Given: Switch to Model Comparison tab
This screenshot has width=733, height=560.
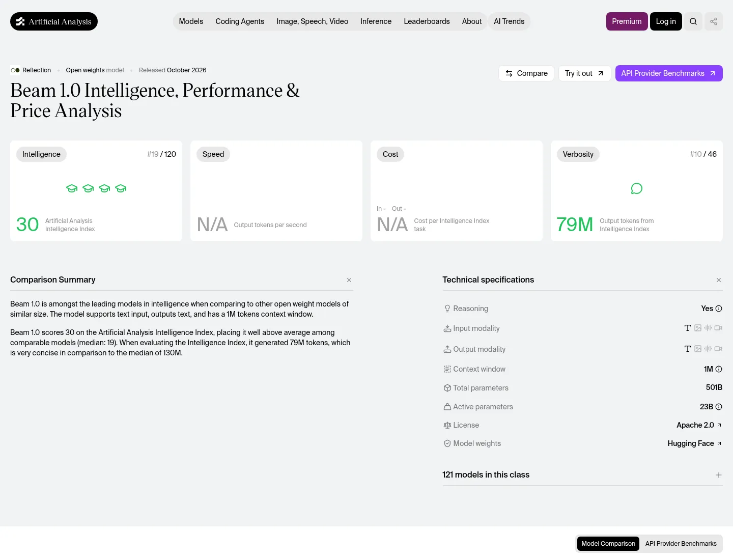Looking at the screenshot, I should coord(608,544).
